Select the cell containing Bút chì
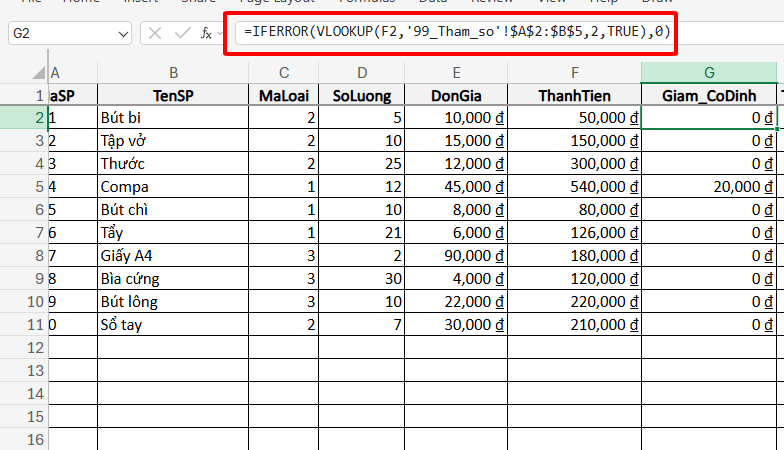784x450 pixels. [x=173, y=210]
